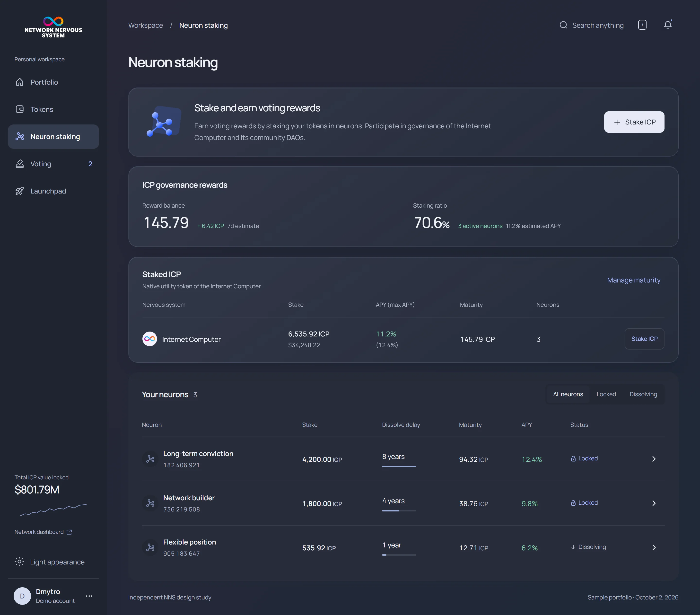Viewport: 700px width, 615px height.
Task: Click the neuron illustration in the stake banner
Action: 164,122
